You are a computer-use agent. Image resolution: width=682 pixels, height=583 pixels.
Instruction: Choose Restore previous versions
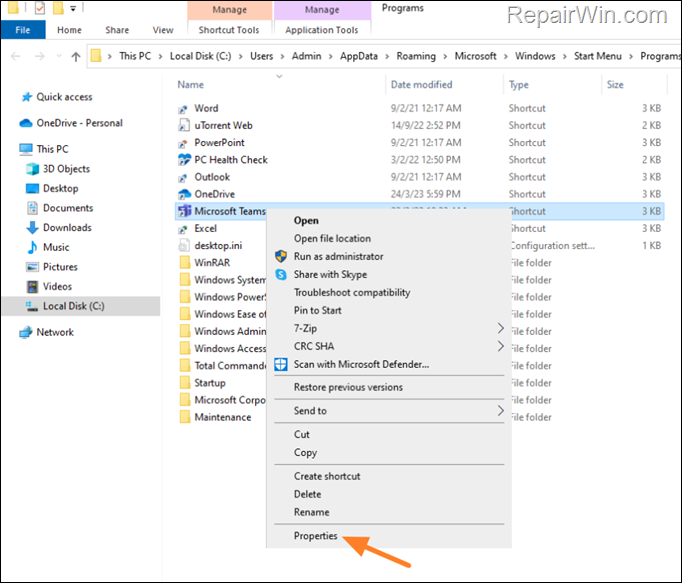point(348,387)
